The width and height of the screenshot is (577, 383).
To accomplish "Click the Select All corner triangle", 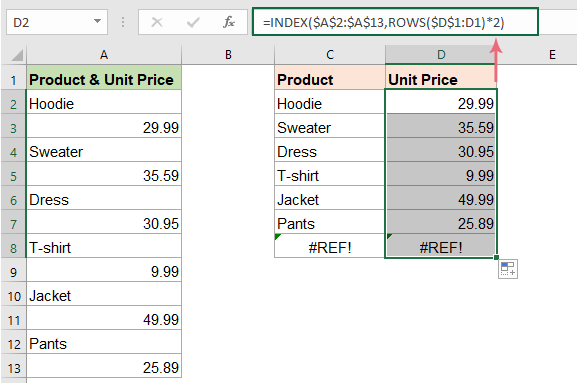I will pyautogui.click(x=17, y=55).
